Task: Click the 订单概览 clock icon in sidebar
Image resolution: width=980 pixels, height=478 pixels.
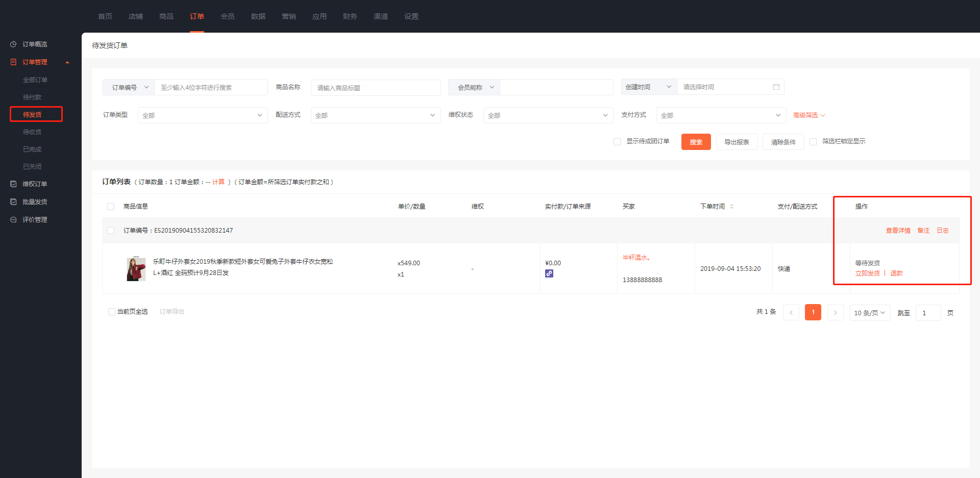Action: [x=13, y=44]
